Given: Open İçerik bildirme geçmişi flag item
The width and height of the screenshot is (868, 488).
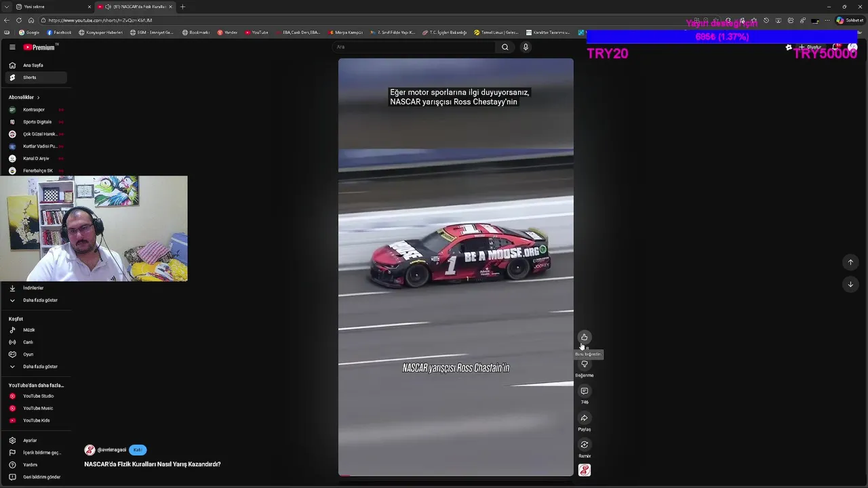Looking at the screenshot, I should point(35,453).
